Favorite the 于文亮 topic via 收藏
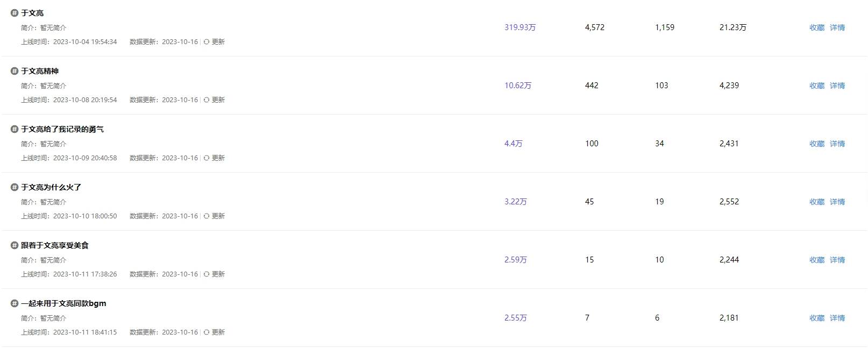The width and height of the screenshot is (868, 355). (817, 27)
